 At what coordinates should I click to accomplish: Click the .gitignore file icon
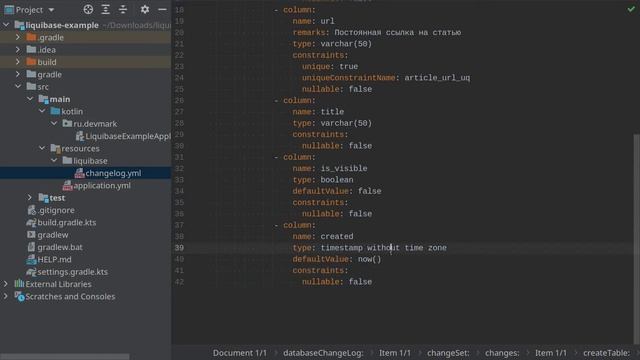pyautogui.click(x=31, y=210)
